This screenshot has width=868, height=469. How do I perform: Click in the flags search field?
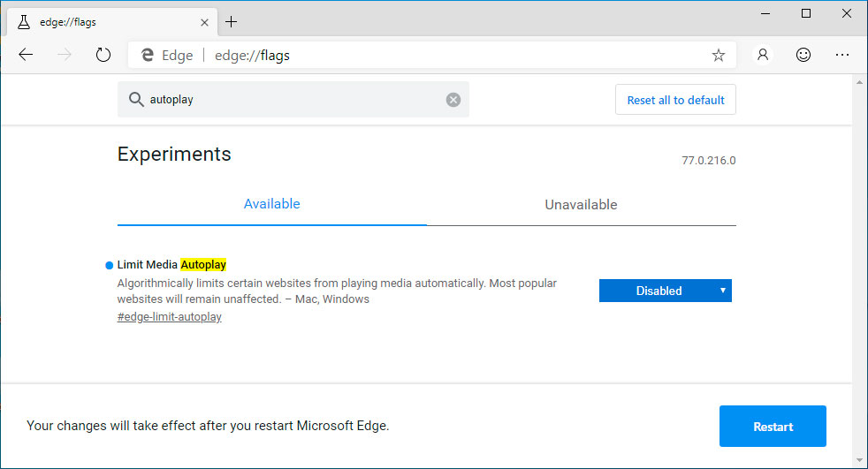292,100
